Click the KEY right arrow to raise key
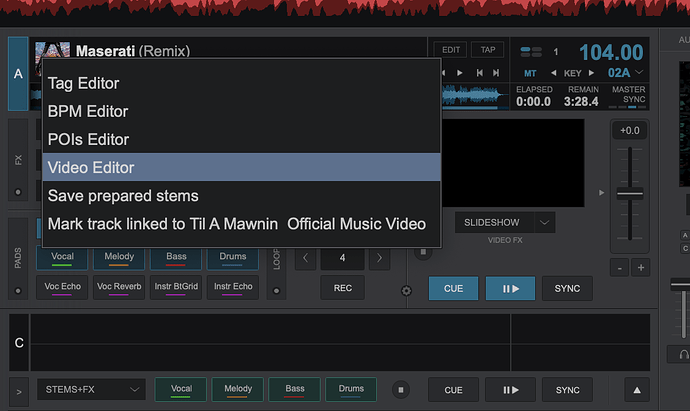The height and width of the screenshot is (411, 690). tap(591, 73)
